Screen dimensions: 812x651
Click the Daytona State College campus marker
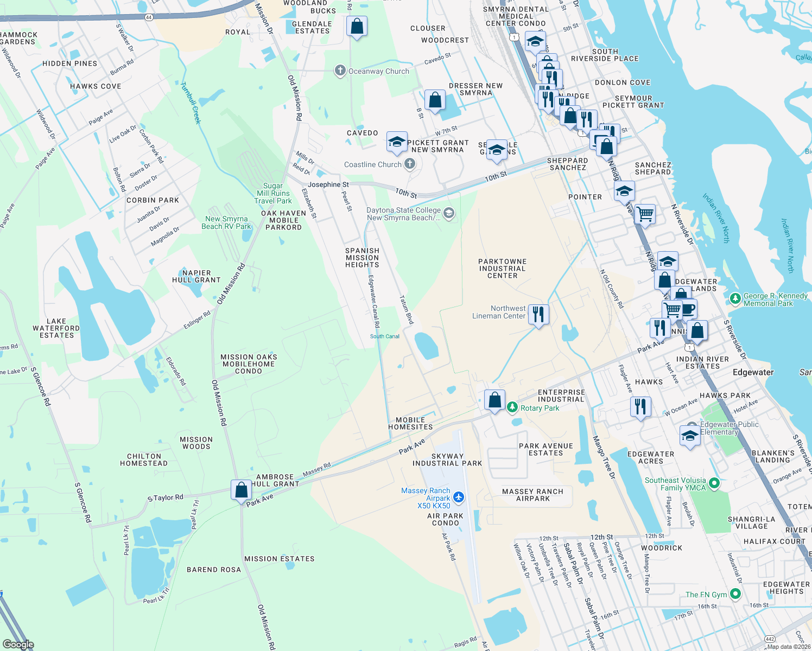pyautogui.click(x=448, y=214)
